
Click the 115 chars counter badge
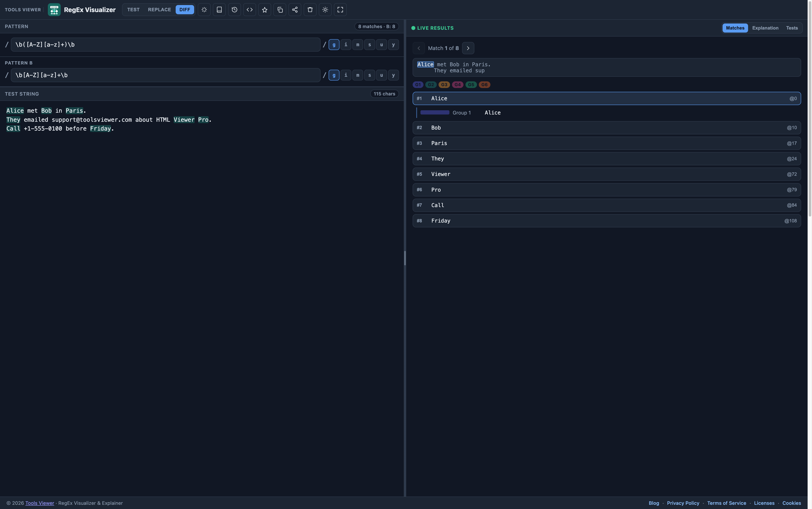point(384,94)
